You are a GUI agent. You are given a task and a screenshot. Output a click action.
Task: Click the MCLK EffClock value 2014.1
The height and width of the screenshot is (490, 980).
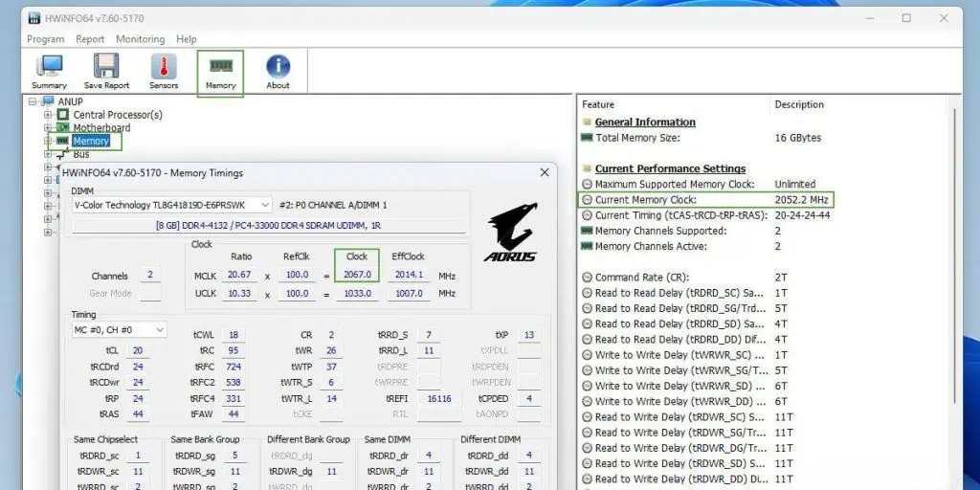point(409,275)
